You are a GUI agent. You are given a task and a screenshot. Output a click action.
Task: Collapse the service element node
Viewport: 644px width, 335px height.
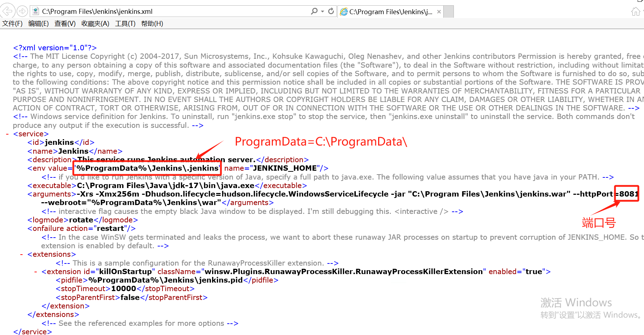pyautogui.click(x=7, y=134)
